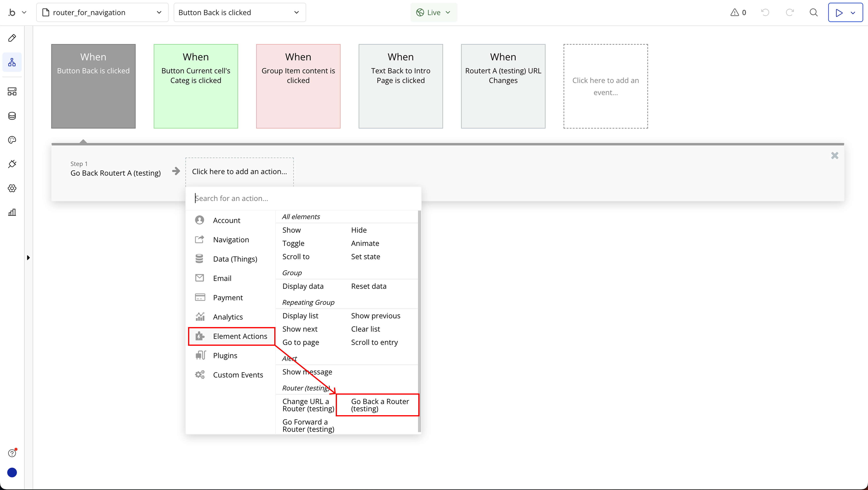Screen dimensions: 868x490
Task: Focus the Search for an action field
Action: [303, 198]
